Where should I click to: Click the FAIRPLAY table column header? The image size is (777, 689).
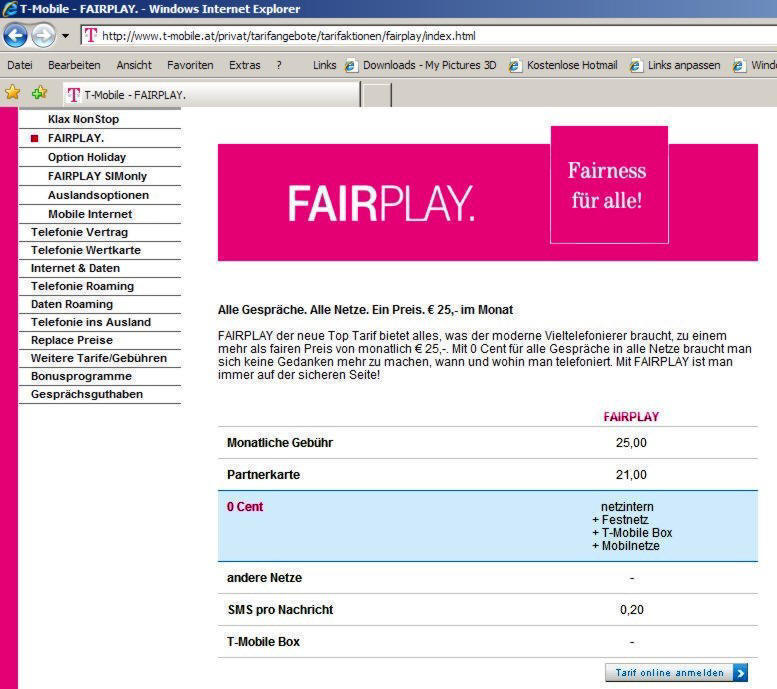[x=631, y=417]
